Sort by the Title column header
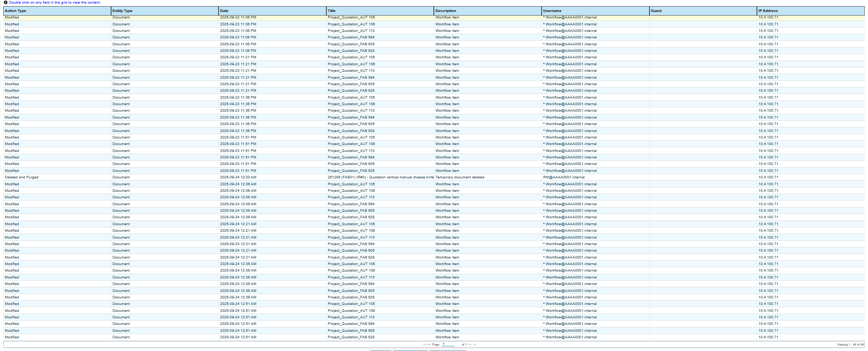 [380, 11]
